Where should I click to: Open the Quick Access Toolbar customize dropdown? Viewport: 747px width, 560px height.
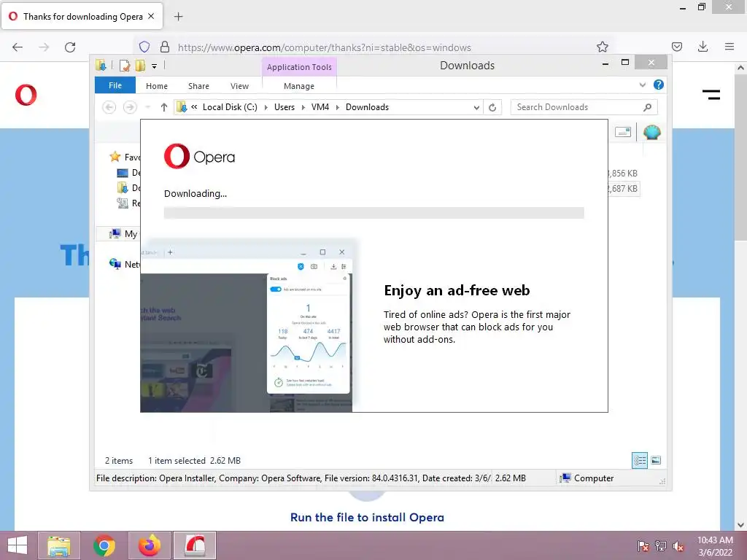click(155, 66)
